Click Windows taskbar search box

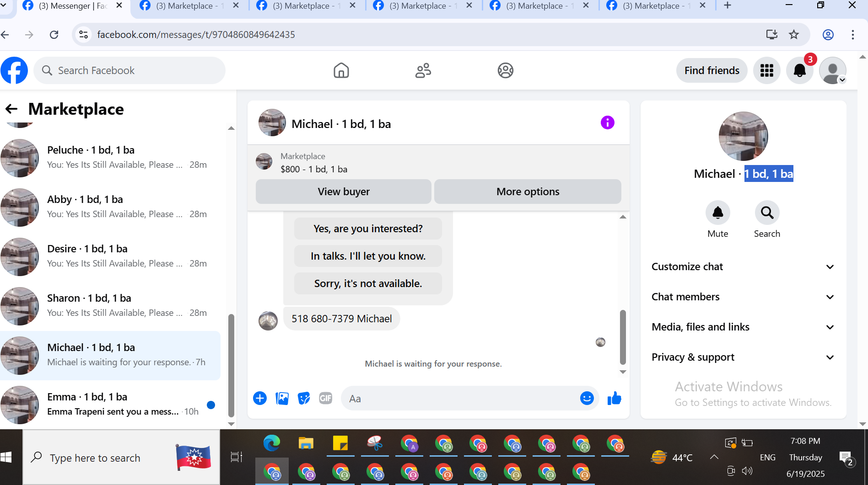pyautogui.click(x=121, y=457)
